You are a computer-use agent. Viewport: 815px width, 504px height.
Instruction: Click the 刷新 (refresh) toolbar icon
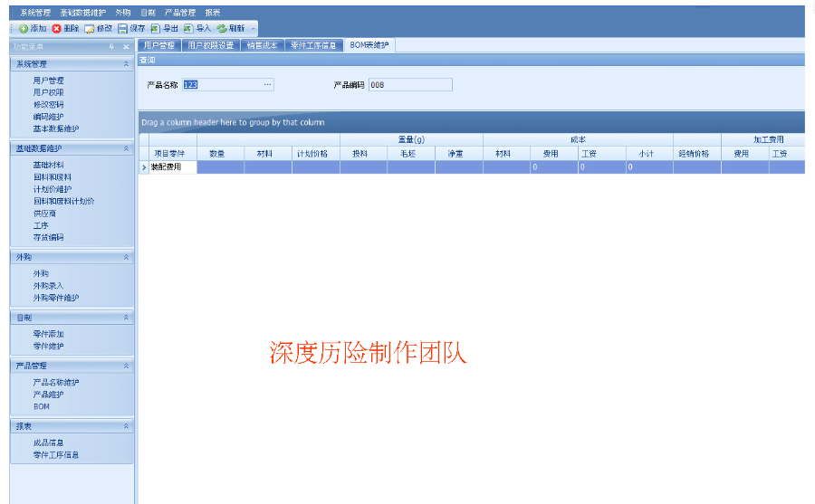pos(222,29)
